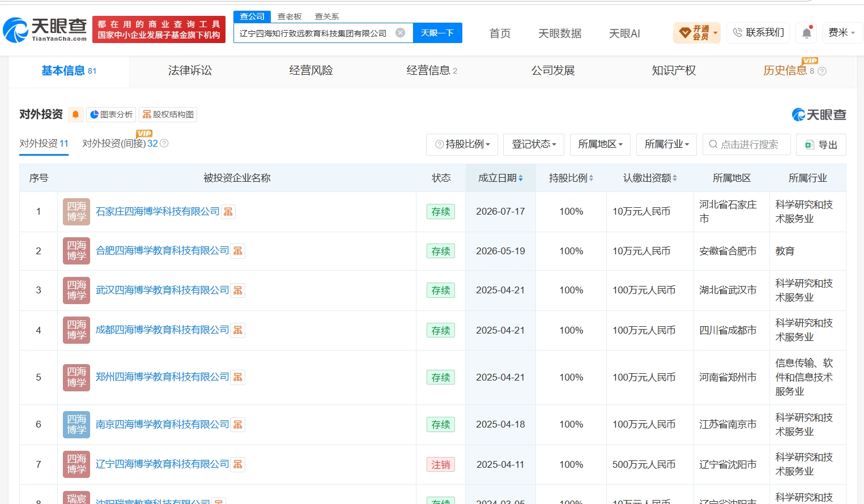Open the 所属地区 filter dropdown
The width and height of the screenshot is (864, 504).
[601, 144]
